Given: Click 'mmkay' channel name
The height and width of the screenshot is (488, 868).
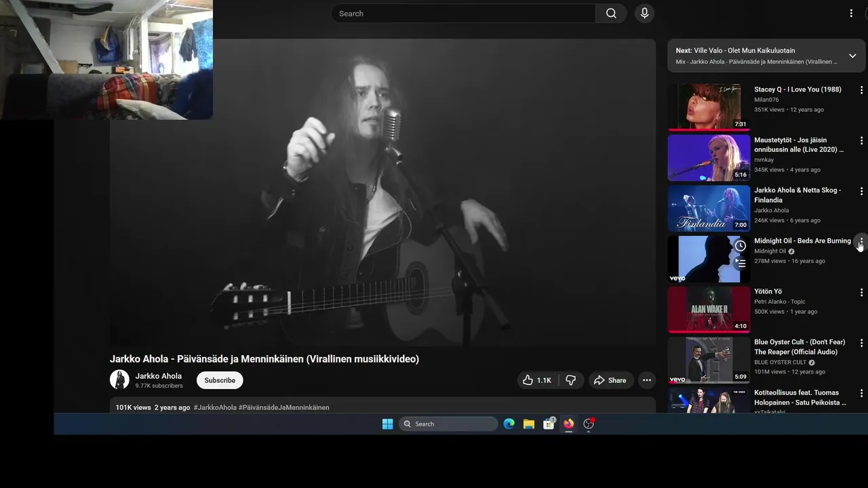Looking at the screenshot, I should pos(764,160).
